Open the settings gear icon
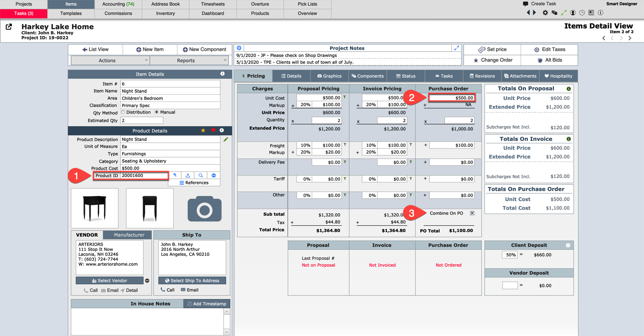 coord(545,13)
